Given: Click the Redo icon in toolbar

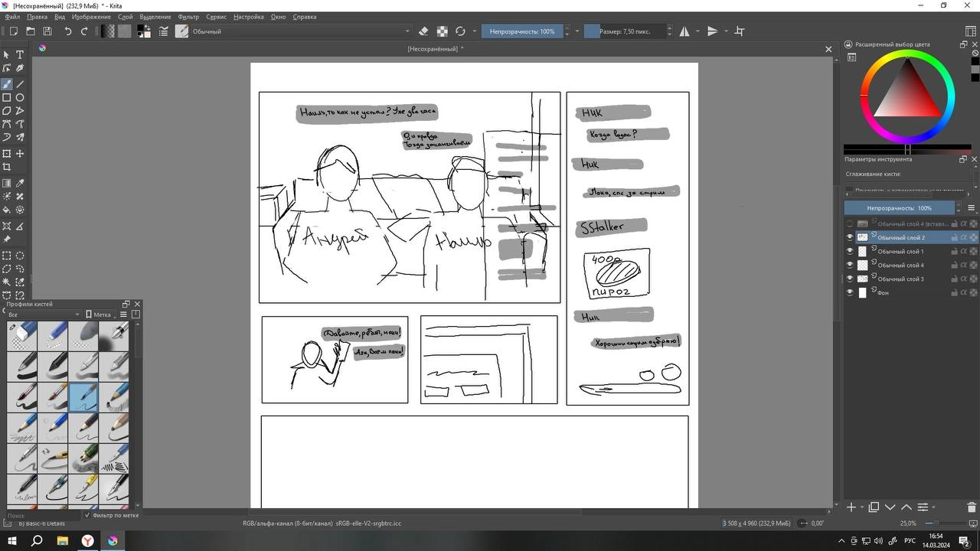Looking at the screenshot, I should point(84,31).
